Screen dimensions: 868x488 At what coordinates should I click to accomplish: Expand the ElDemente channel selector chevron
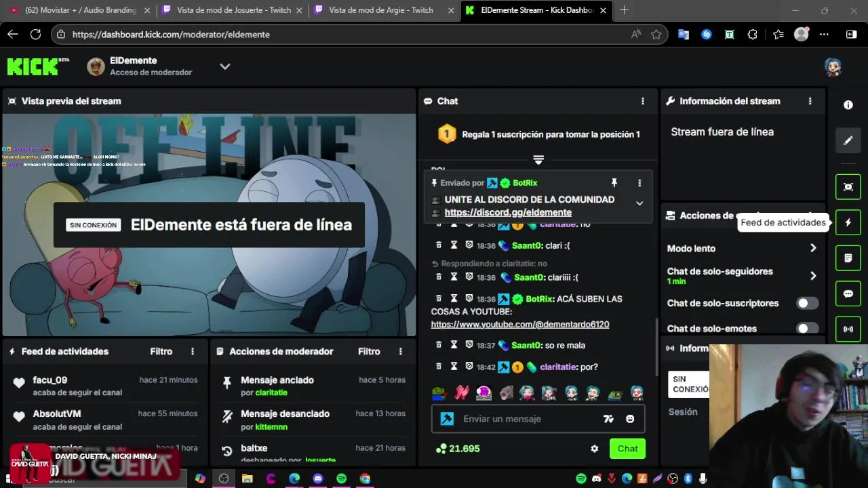pyautogui.click(x=225, y=66)
